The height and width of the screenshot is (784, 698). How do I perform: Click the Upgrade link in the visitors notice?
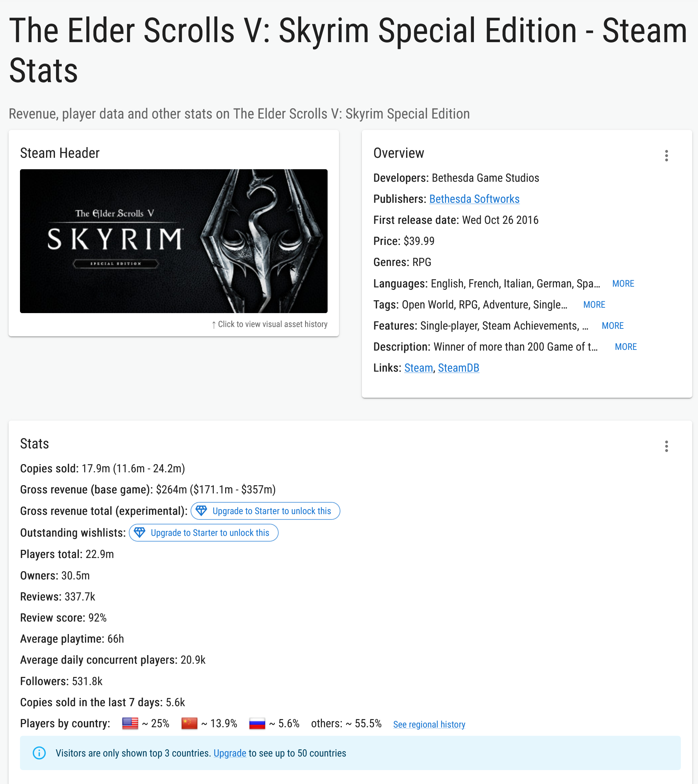point(230,753)
